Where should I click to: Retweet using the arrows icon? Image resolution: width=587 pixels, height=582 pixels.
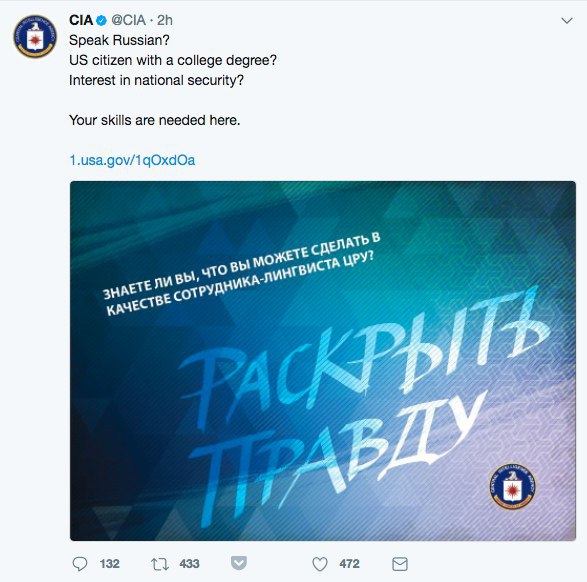click(160, 564)
